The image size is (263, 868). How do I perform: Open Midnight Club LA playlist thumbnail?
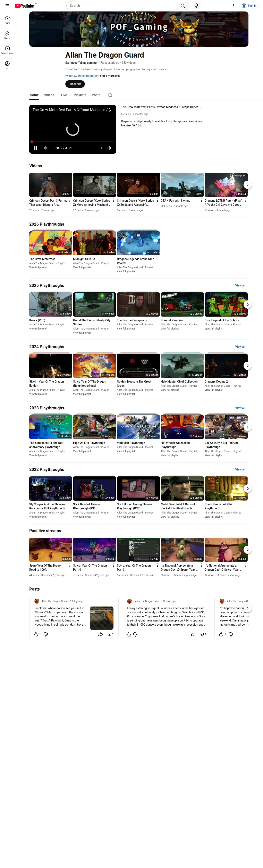click(x=95, y=243)
